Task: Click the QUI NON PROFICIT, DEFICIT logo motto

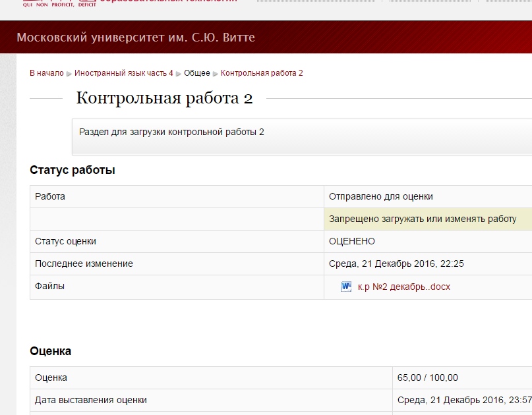Action: tap(55, 3)
